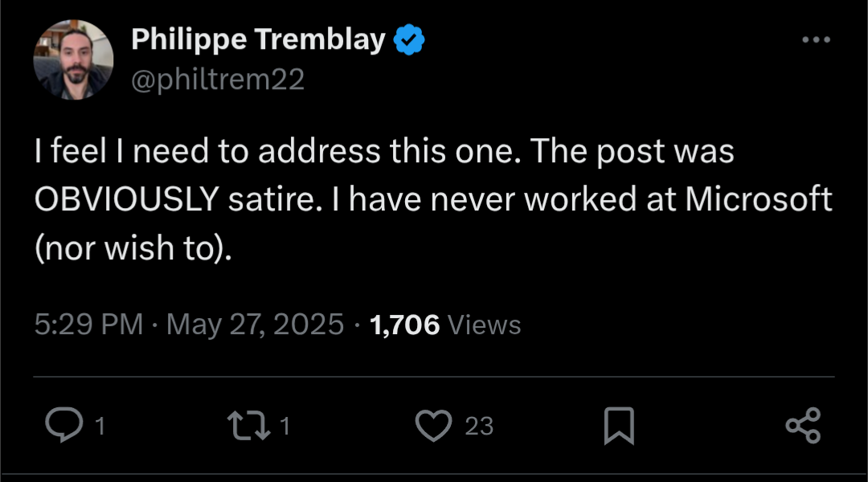Click the "(nor wish to)." text line
868x482 pixels.
click(133, 248)
